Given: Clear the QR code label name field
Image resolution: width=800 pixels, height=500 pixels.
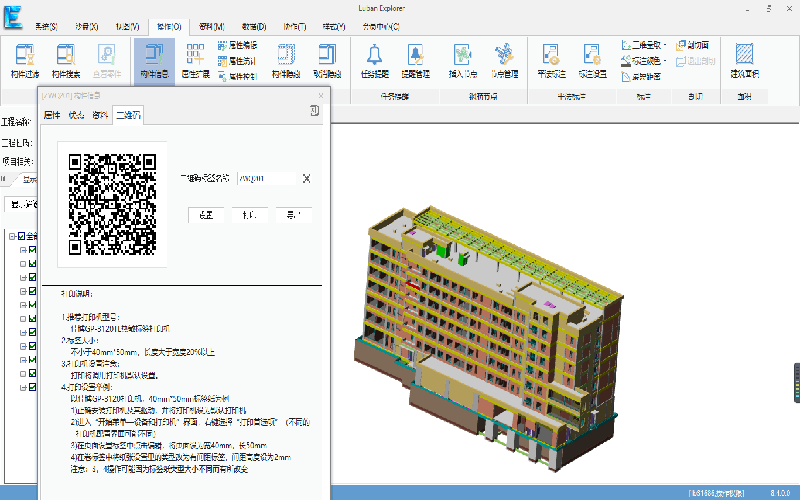Looking at the screenshot, I should pyautogui.click(x=306, y=179).
